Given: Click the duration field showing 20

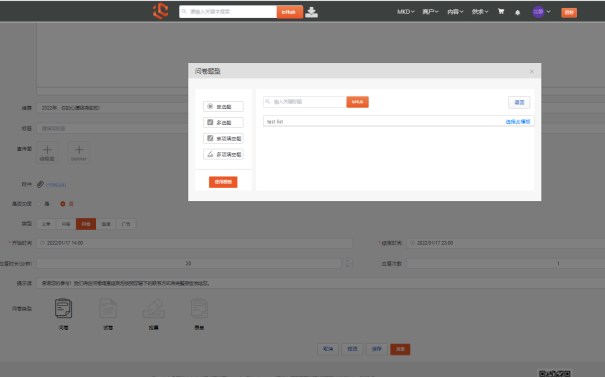Looking at the screenshot, I should click(189, 263).
